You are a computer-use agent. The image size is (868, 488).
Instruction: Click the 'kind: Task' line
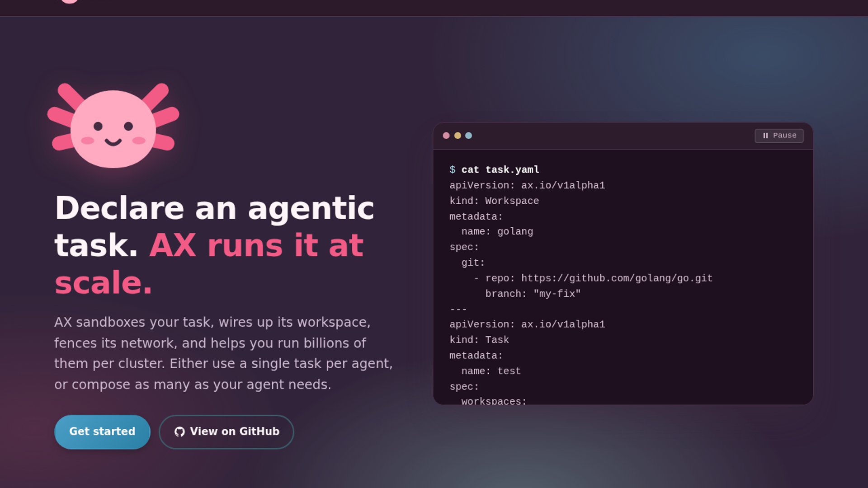479,340
